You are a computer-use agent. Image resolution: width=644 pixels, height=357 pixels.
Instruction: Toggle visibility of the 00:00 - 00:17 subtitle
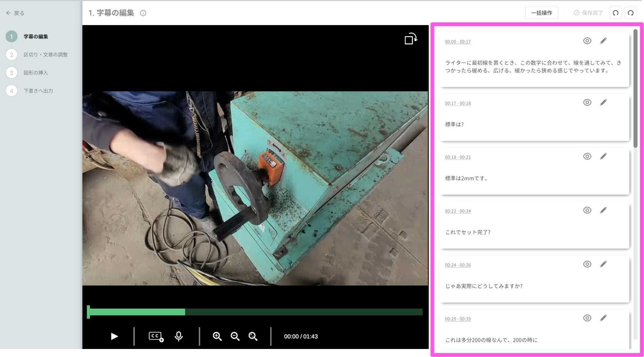[x=587, y=41]
